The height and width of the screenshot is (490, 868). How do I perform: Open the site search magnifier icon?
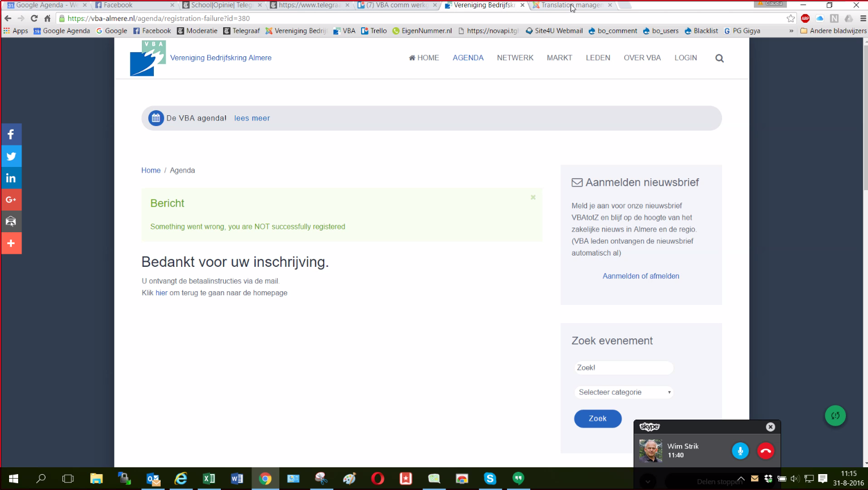(x=719, y=58)
